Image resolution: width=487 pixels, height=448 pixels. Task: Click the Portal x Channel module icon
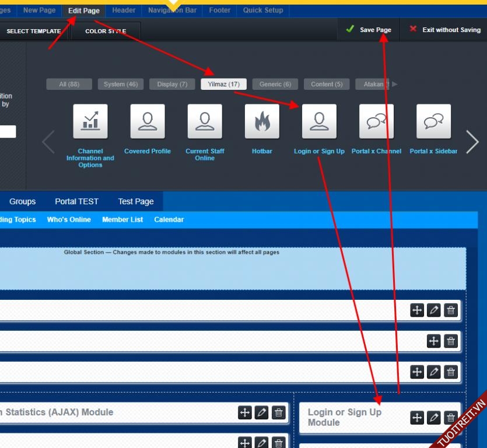click(376, 121)
